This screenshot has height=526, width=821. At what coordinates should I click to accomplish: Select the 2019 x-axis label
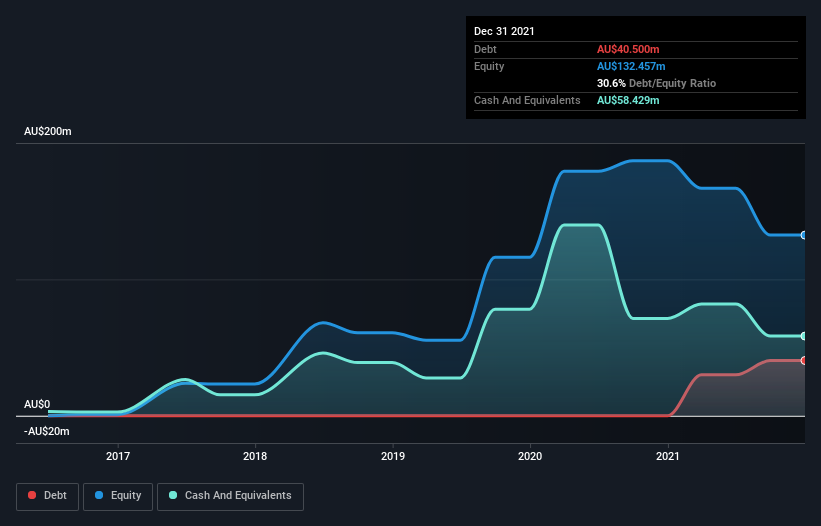click(x=393, y=456)
